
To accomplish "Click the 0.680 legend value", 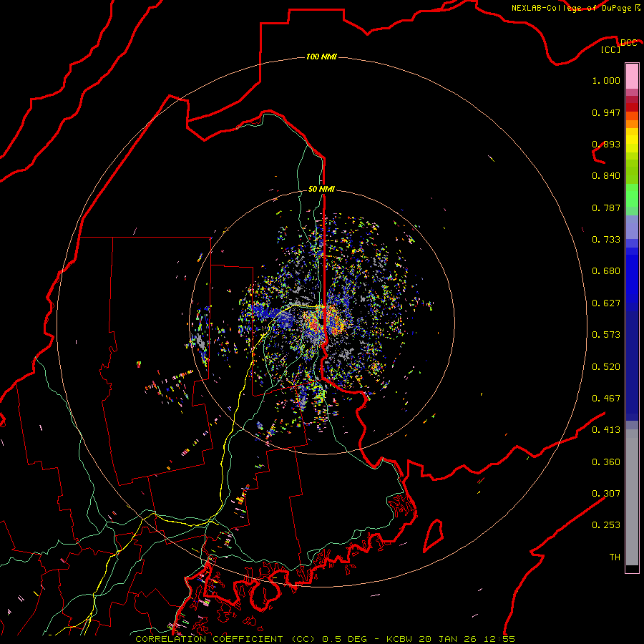I will pos(606,271).
